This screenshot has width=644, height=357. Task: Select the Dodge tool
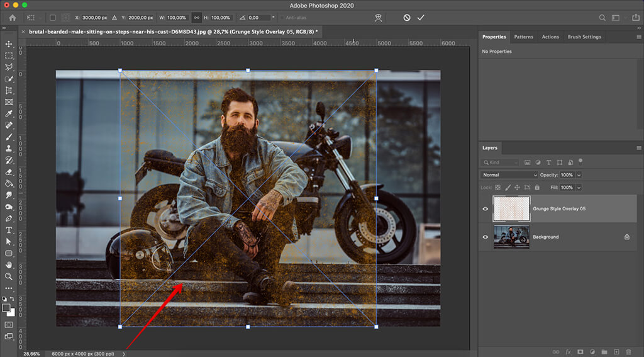tap(9, 207)
